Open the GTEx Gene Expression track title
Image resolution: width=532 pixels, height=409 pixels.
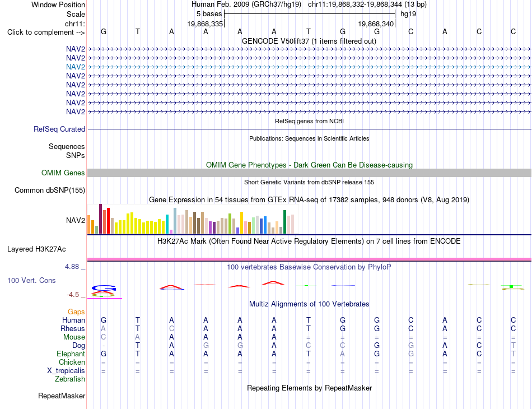pyautogui.click(x=309, y=199)
